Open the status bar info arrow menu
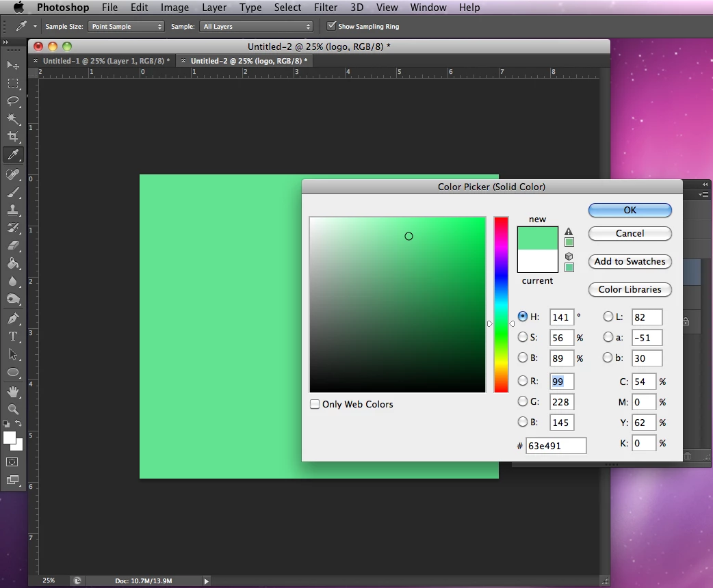 coord(206,580)
